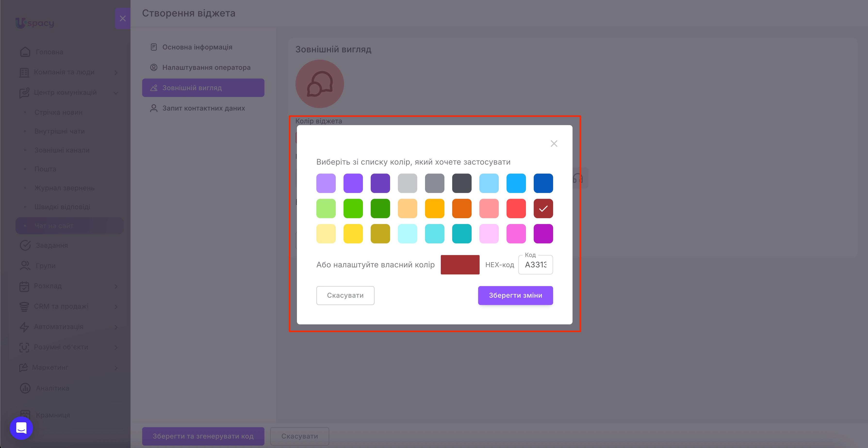
Task: Expand the Розумні об'єкти chevron
Action: click(x=116, y=347)
